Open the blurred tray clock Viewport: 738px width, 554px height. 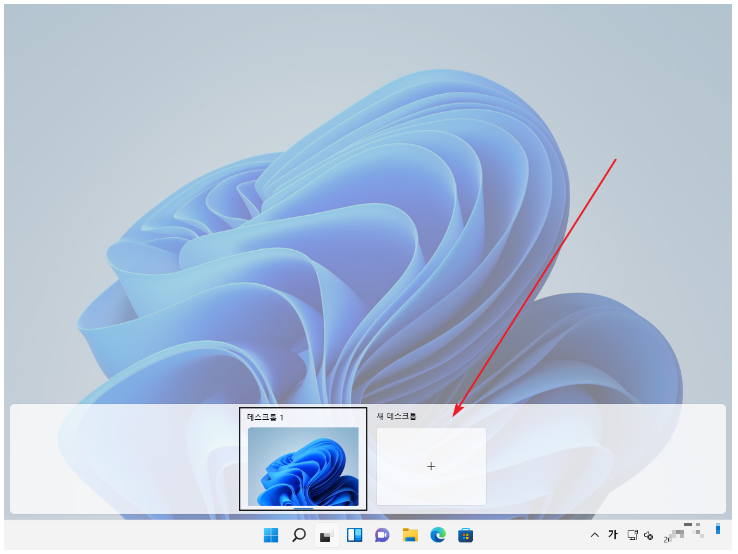pos(684,533)
